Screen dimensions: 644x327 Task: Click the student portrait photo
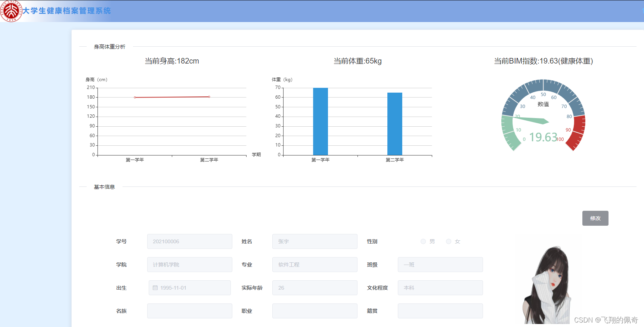tap(547, 285)
